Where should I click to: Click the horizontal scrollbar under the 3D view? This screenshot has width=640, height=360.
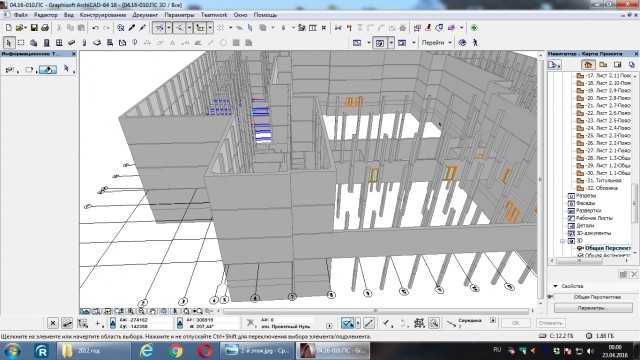coord(376,311)
